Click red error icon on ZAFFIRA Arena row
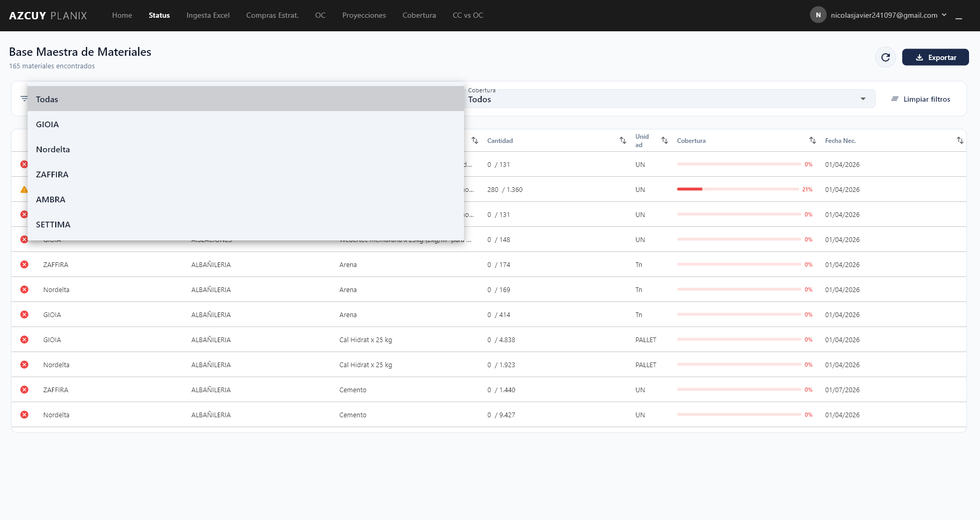This screenshot has width=980, height=520. point(24,264)
